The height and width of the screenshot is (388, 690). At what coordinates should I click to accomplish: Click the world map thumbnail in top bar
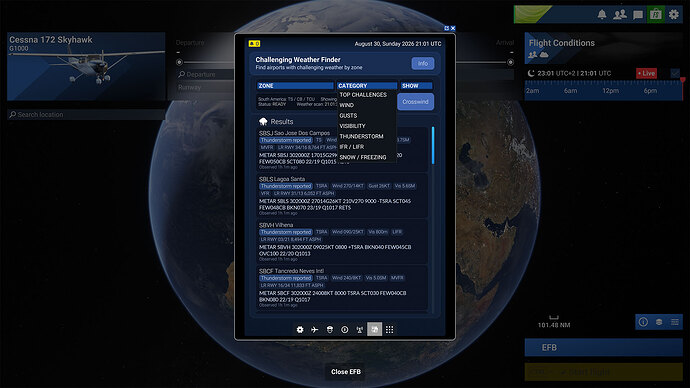click(532, 14)
